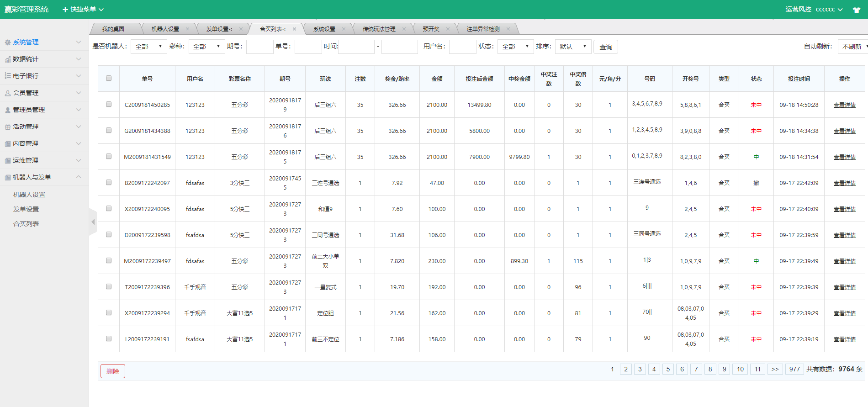The height and width of the screenshot is (407, 868).
Task: Check the row for order C2009181450285
Action: tap(109, 104)
